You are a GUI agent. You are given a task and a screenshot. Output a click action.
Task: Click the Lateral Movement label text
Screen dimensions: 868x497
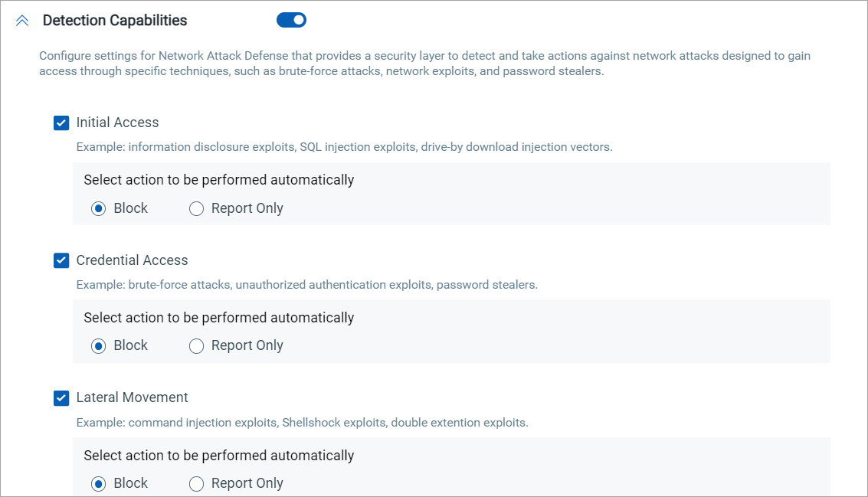tap(132, 398)
